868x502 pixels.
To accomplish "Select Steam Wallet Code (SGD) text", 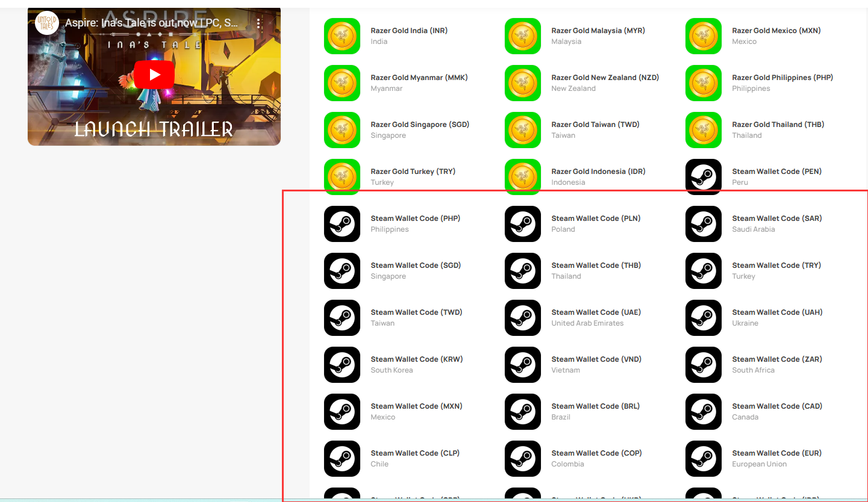I will tap(416, 265).
